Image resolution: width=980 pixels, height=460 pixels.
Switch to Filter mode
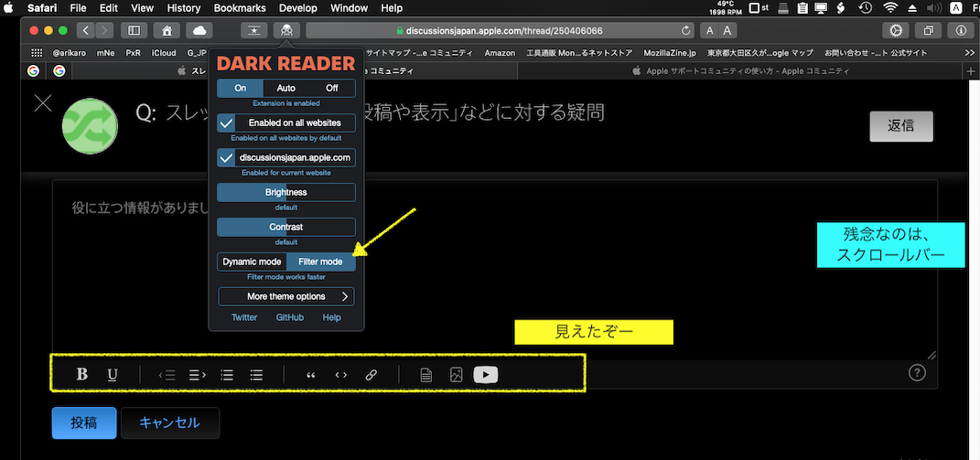click(320, 262)
